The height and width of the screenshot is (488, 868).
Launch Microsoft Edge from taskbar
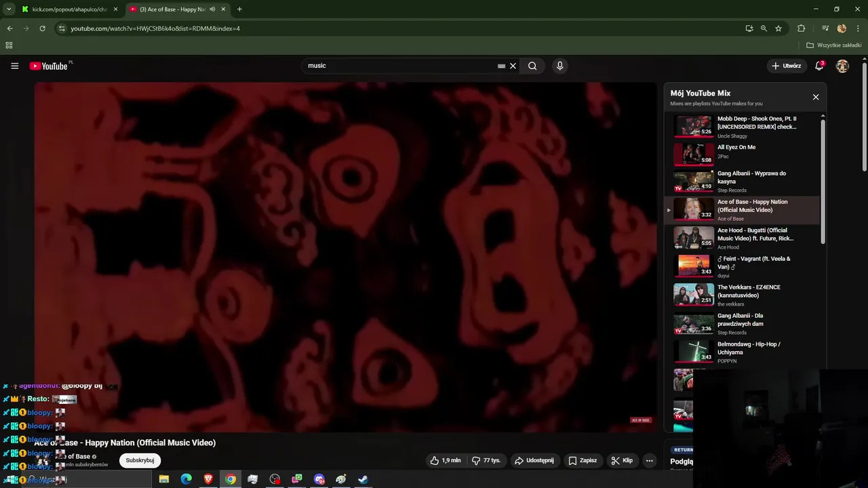(x=186, y=479)
